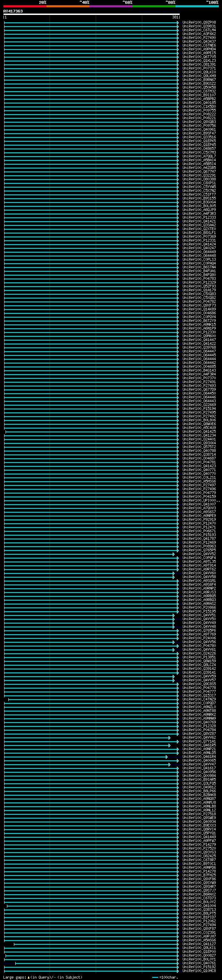Image resolution: width=222 pixels, height=980 pixels.
Task: Open hit UniRef100_C6TLM4
Action: coord(199,30)
